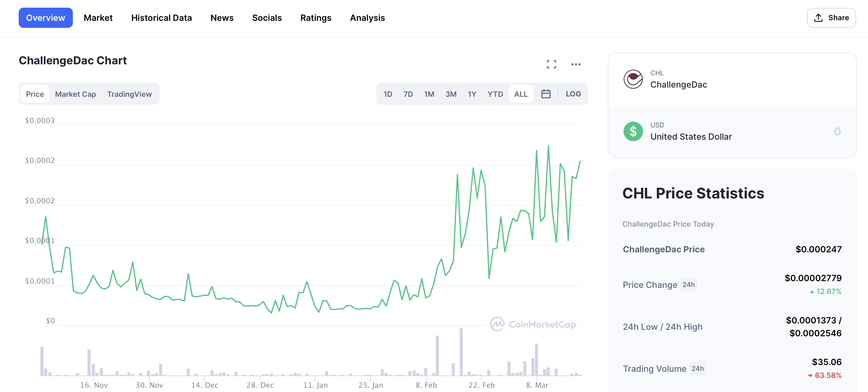Open the Market tab
Viewport: 868px width, 392px height.
98,18
